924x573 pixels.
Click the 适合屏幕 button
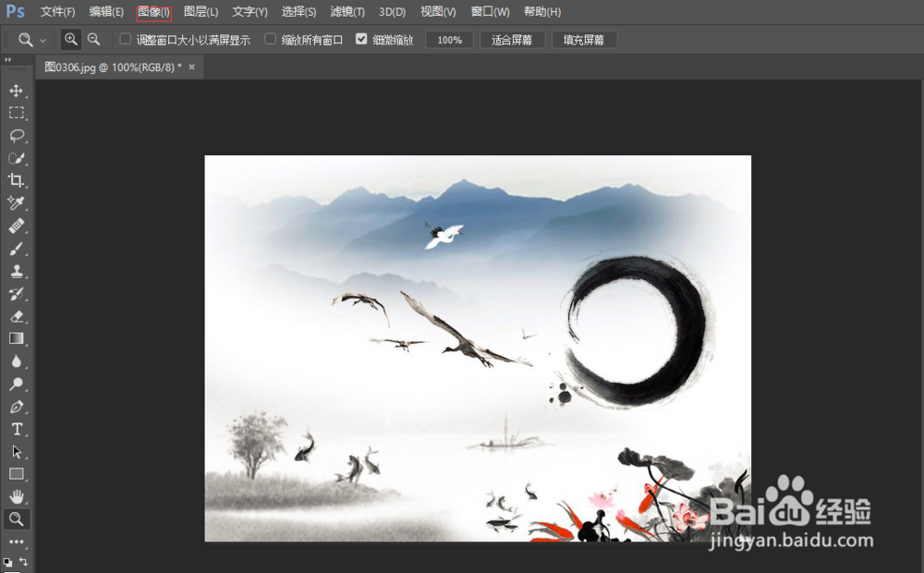512,40
